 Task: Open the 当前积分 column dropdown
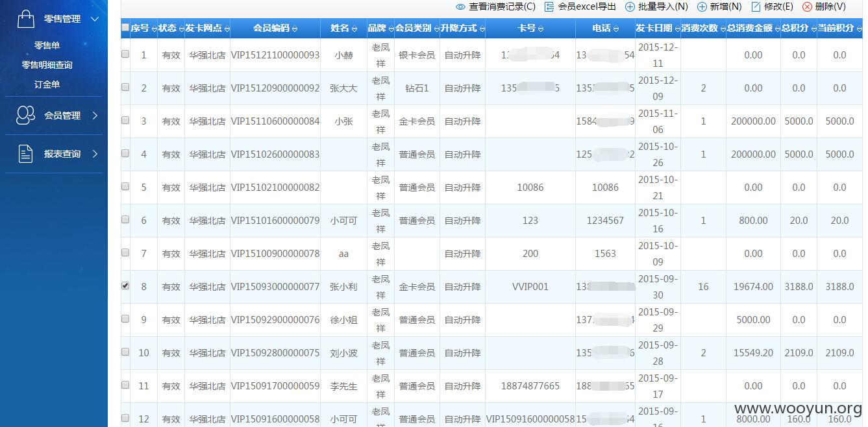pos(858,29)
